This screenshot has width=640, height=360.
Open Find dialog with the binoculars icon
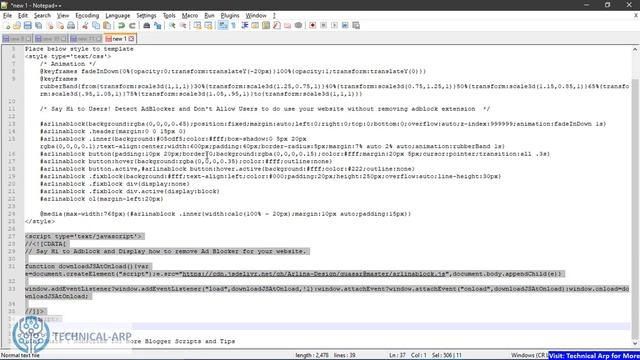tap(147, 25)
